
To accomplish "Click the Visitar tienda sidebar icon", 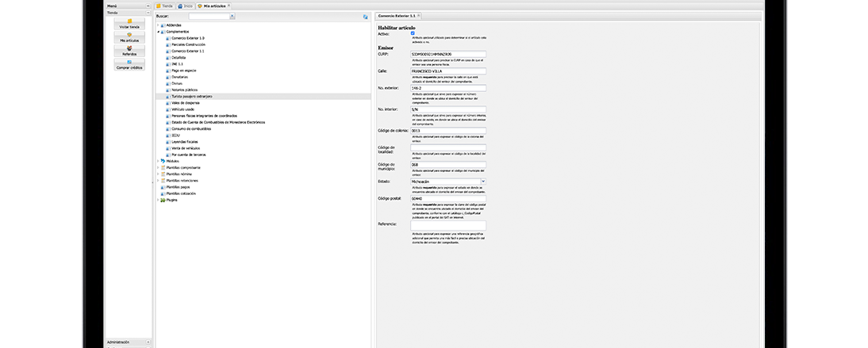I will pyautogui.click(x=129, y=21).
